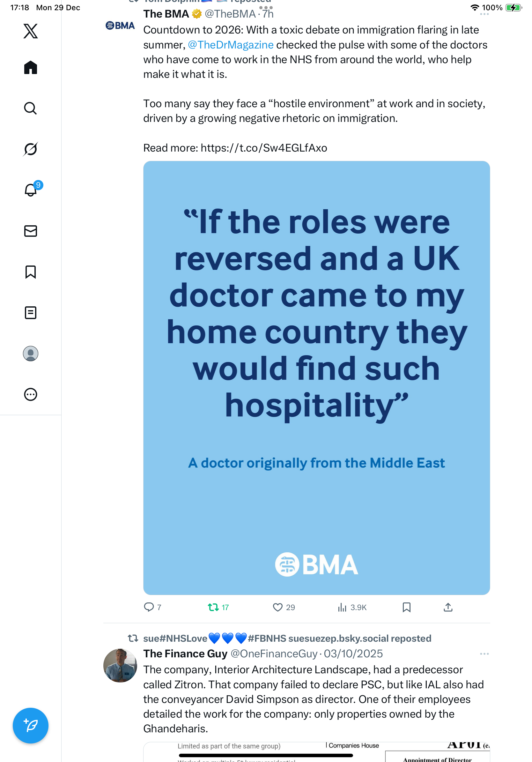Open the BMA quote image
This screenshot has height=762, width=532.
click(316, 378)
